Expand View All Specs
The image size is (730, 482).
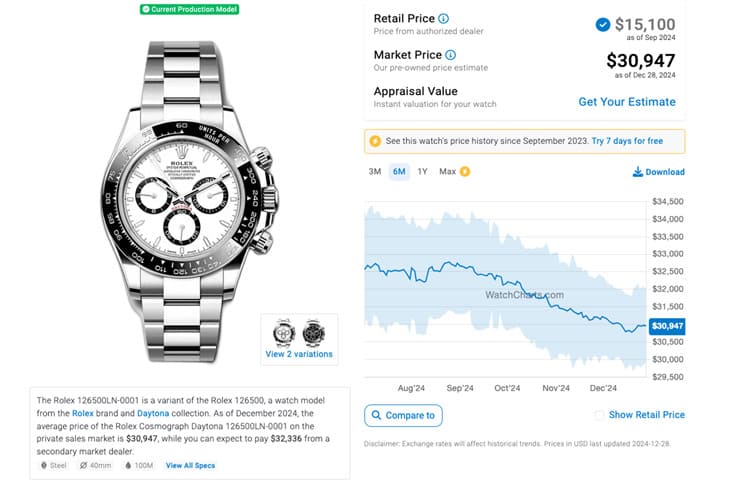190,465
